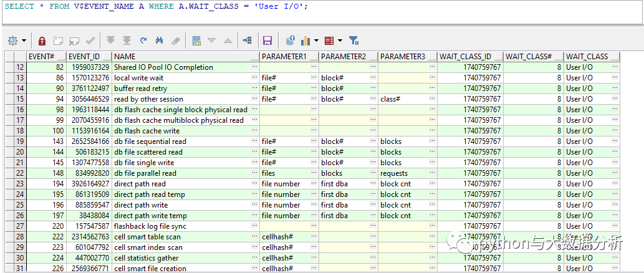Click the purple save floppy-disk icon

267,41
